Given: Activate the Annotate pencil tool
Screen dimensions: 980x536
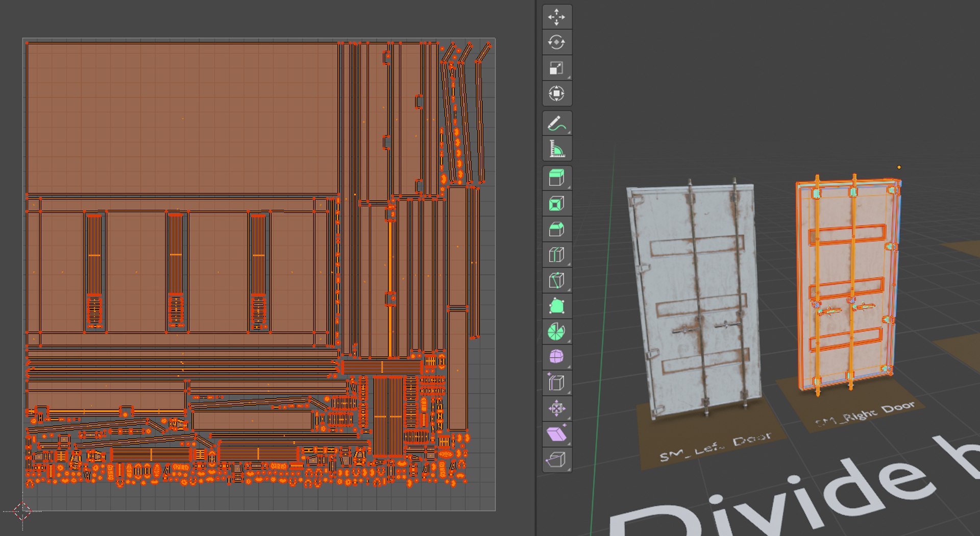Looking at the screenshot, I should pyautogui.click(x=556, y=124).
